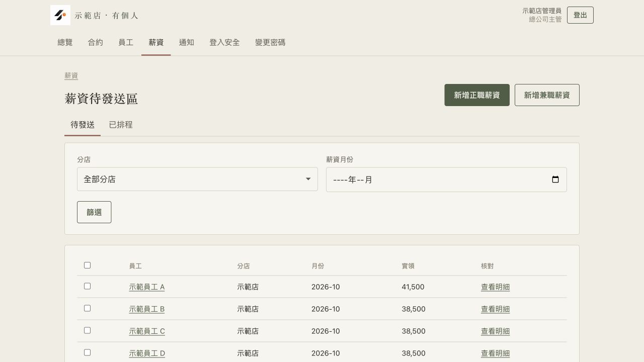Click the 實領 column header
Viewport: 644px width, 362px height.
point(408,266)
